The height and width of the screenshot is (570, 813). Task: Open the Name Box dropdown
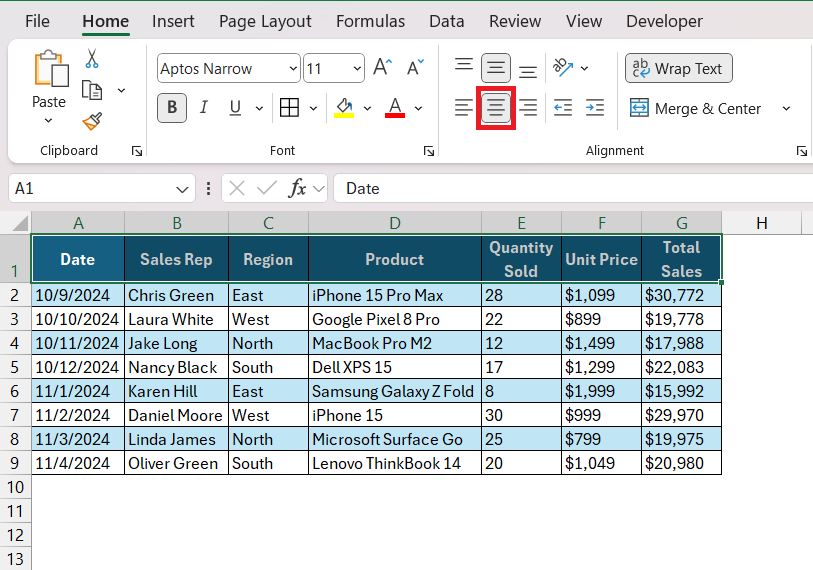[182, 189]
